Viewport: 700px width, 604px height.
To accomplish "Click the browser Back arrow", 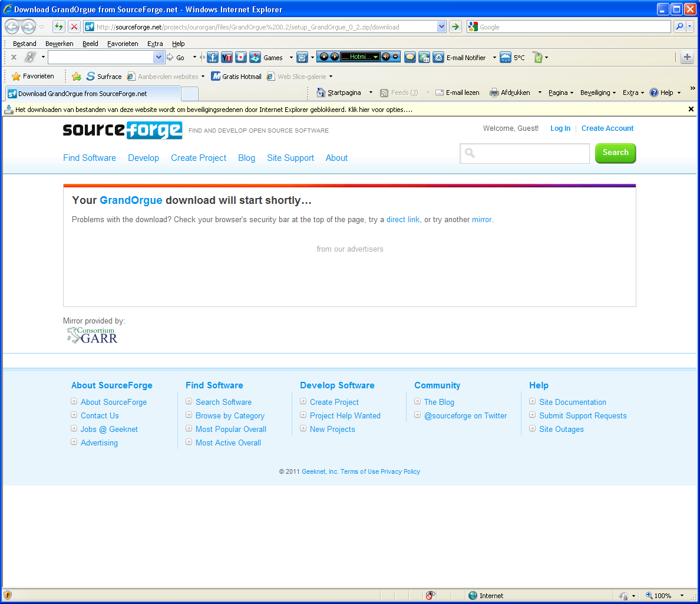I will [x=12, y=27].
